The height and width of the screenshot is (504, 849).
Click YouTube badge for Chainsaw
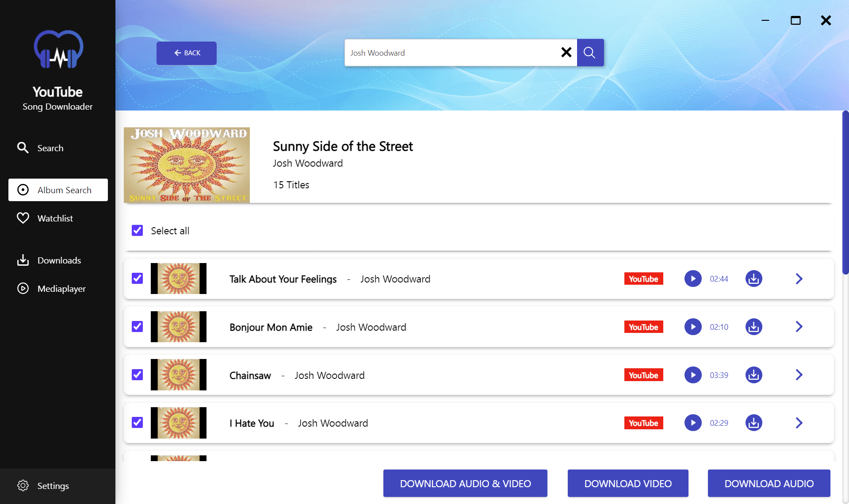click(643, 375)
